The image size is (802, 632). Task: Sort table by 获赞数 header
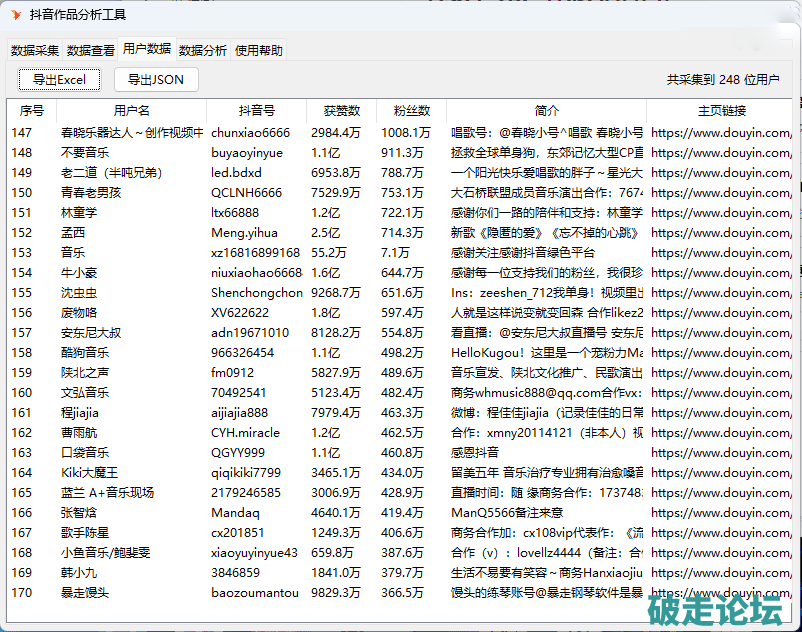coord(342,111)
